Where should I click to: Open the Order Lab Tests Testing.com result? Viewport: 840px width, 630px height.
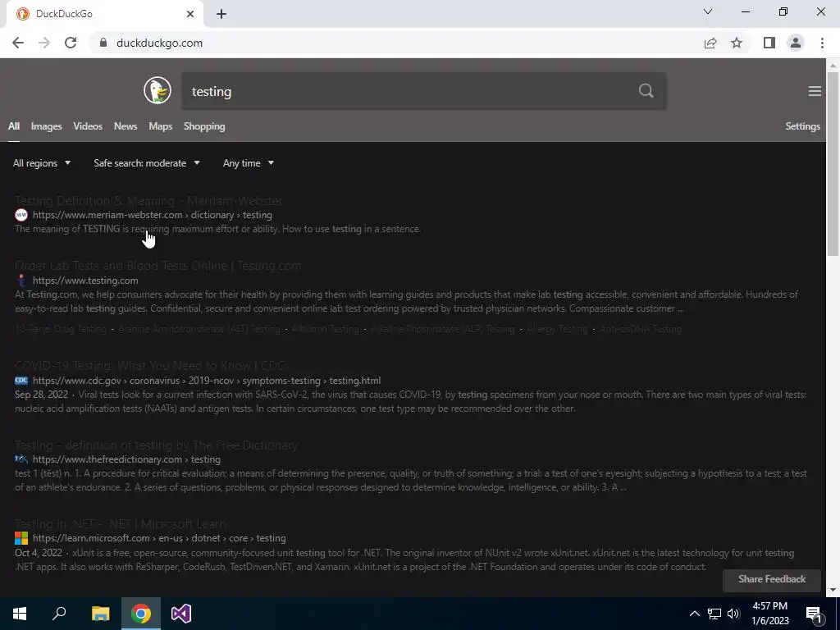(x=158, y=266)
